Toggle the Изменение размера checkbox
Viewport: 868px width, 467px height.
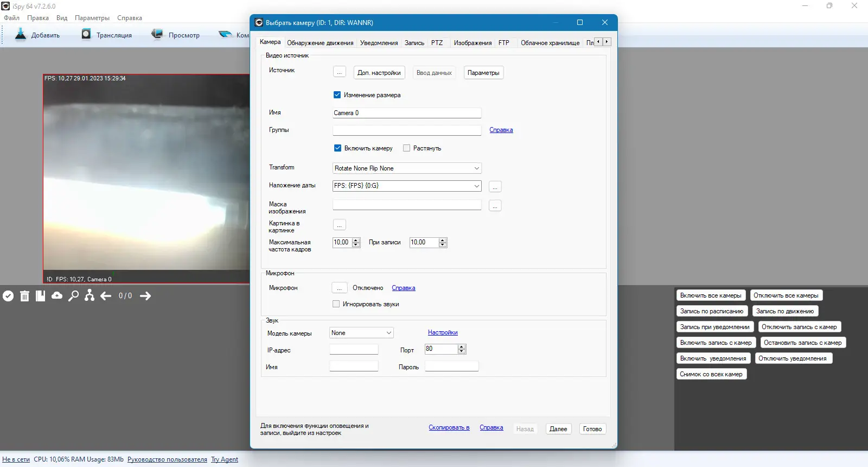pyautogui.click(x=337, y=95)
